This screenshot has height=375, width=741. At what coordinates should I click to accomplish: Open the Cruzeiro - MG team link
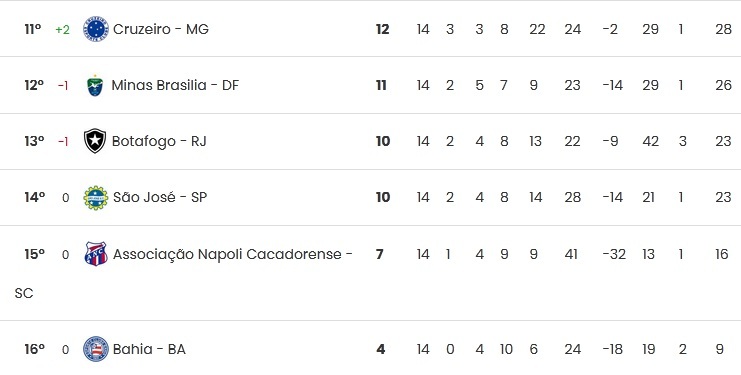pos(161,29)
